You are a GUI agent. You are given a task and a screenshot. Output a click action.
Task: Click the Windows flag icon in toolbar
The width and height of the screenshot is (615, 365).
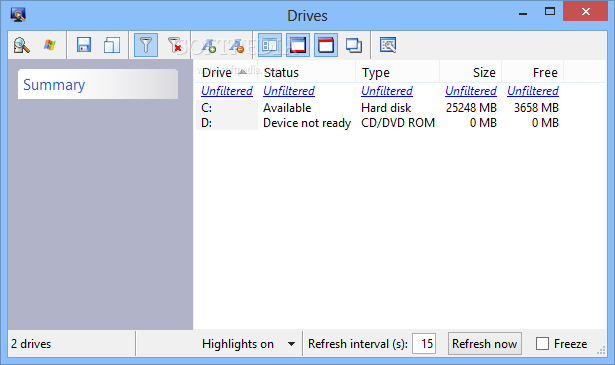point(49,45)
